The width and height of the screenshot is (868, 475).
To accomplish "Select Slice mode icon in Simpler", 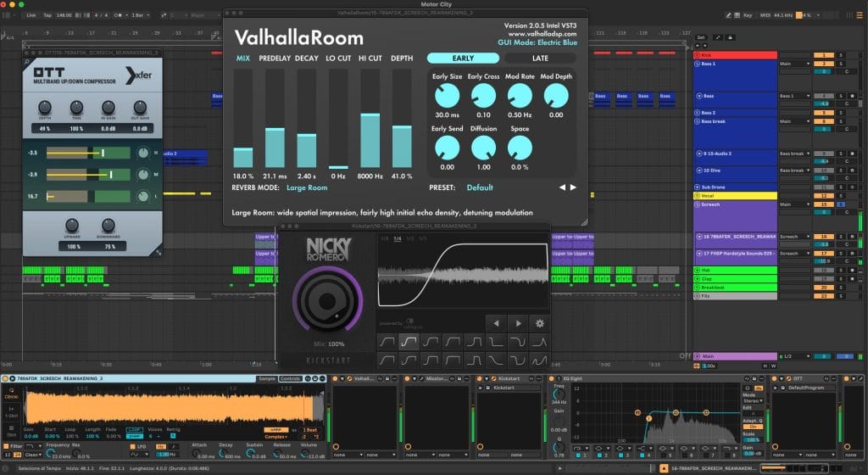I will (11, 431).
